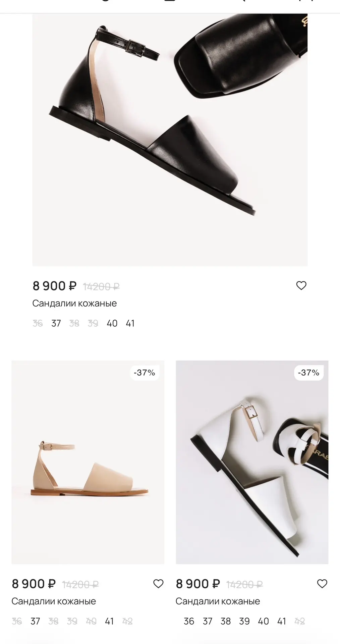The image size is (340, 644).
Task: Pick size 41 for black sandals
Action: pos(130,323)
